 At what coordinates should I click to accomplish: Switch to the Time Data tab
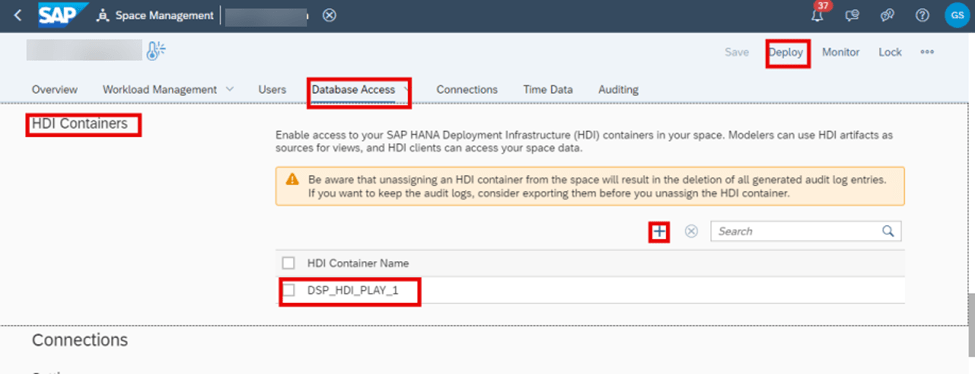[548, 90]
